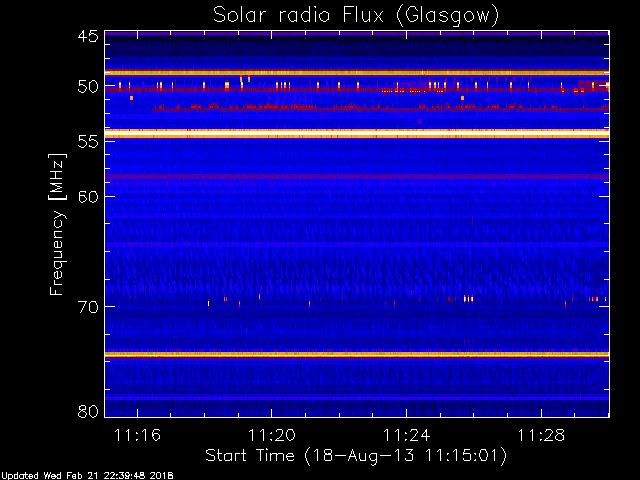Click the "Updated Wed Feb 21" timestamp text
640x480 pixels.
[x=87, y=476]
